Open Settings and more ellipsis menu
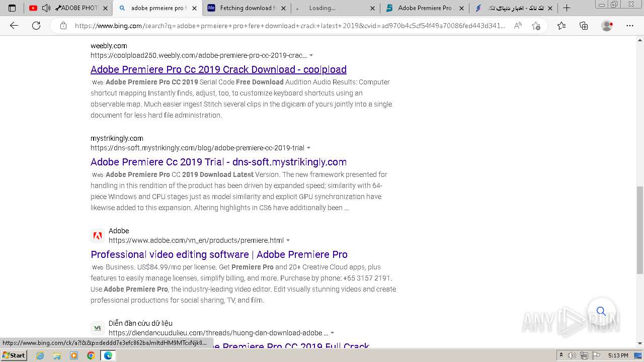Screen dimensions: 644x362 click(x=630, y=26)
